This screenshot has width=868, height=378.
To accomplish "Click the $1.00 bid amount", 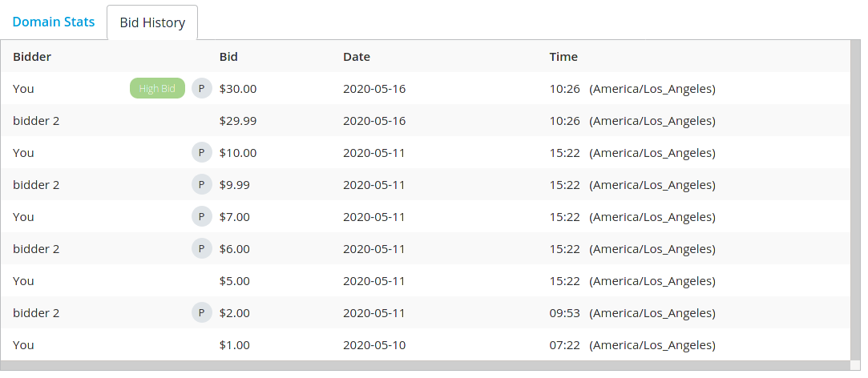I will pyautogui.click(x=234, y=345).
